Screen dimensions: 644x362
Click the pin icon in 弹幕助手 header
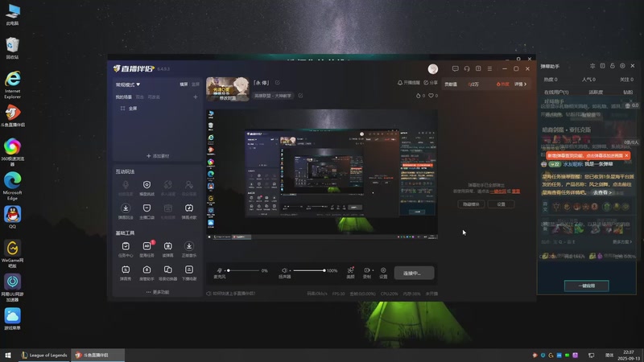[x=592, y=66]
